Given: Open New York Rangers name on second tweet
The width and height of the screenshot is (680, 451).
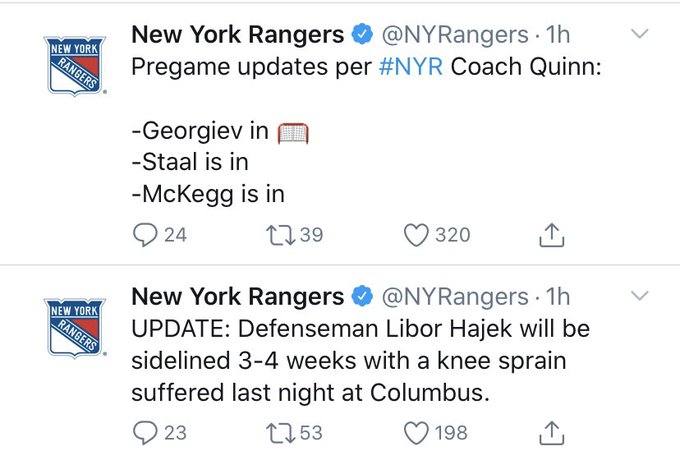Looking at the screenshot, I should (238, 297).
